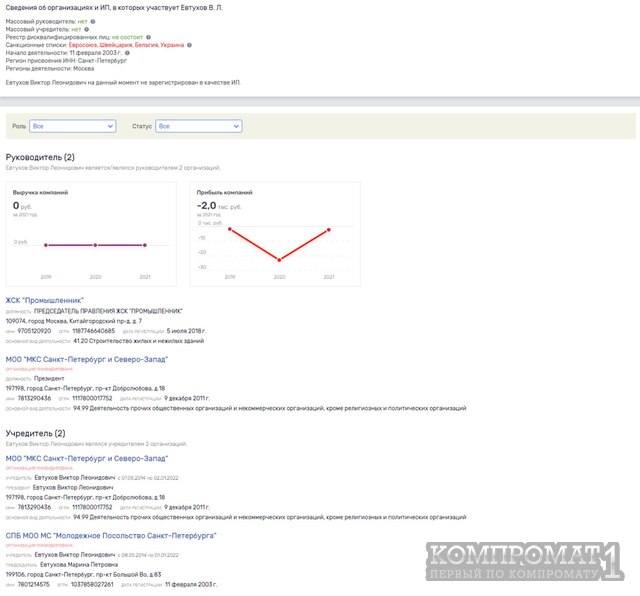Click registration date 5 июля 2018 г.
Viewport: 640px width, 596px height.
pyautogui.click(x=186, y=331)
